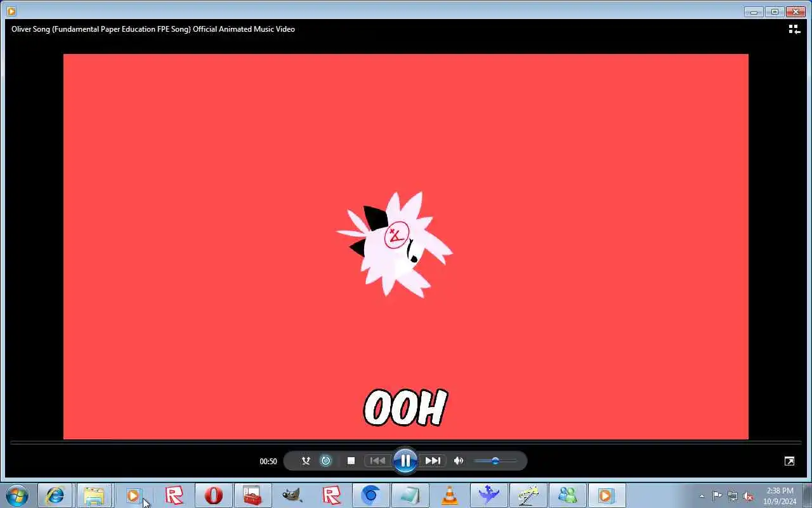Viewport: 812px width, 508px height.
Task: Launch Internet Explorer from taskbar
Action: 55,495
